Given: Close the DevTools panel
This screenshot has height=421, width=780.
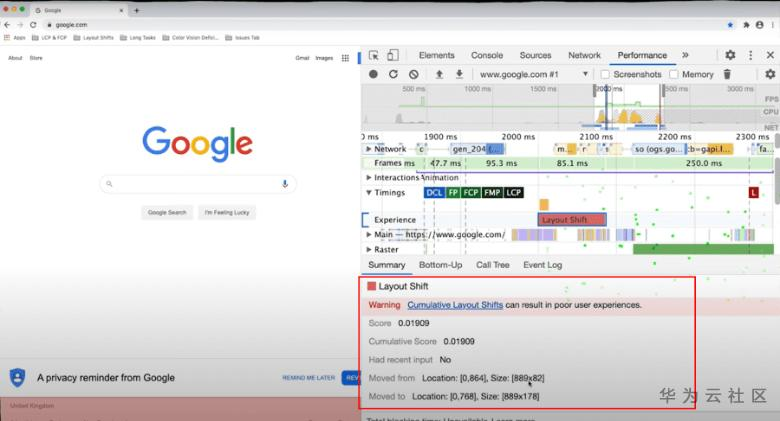Looking at the screenshot, I should [770, 55].
